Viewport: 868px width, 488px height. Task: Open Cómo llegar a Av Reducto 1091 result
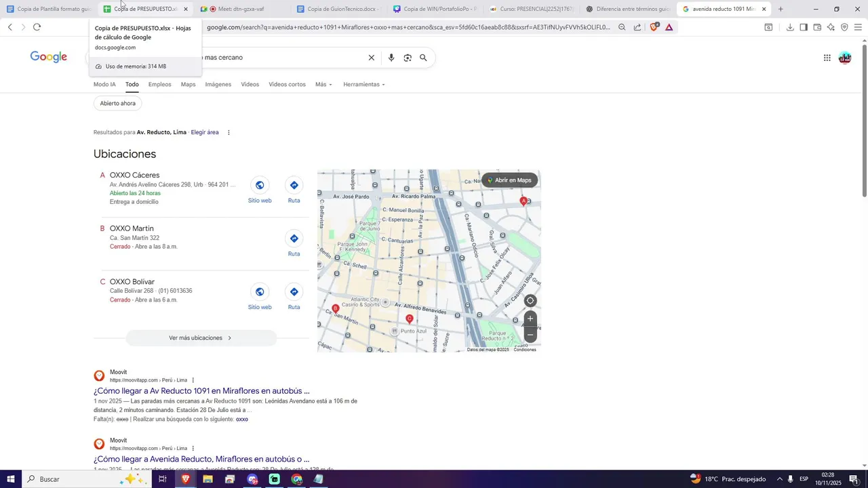point(201,390)
